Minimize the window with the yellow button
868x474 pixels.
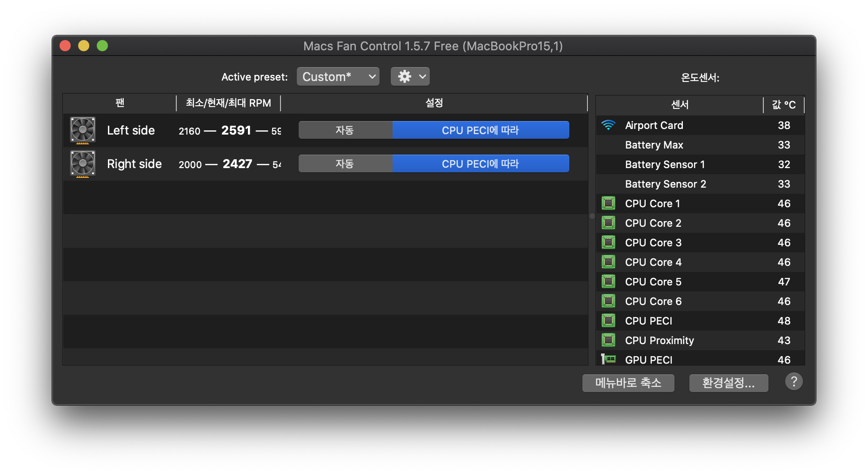84,46
